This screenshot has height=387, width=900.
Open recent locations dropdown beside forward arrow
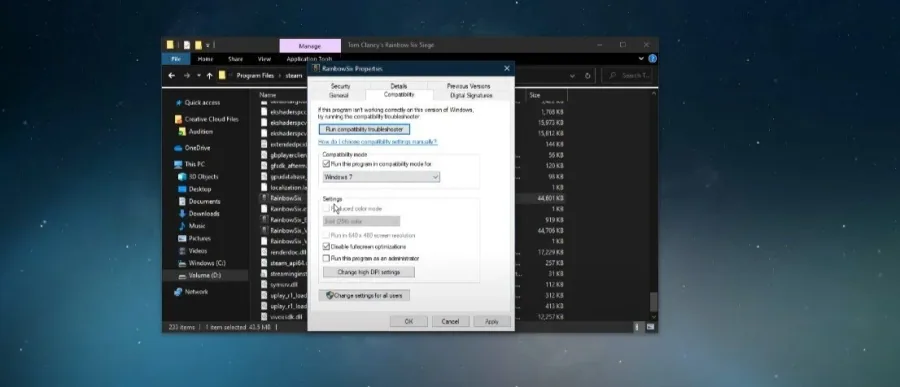pos(199,75)
